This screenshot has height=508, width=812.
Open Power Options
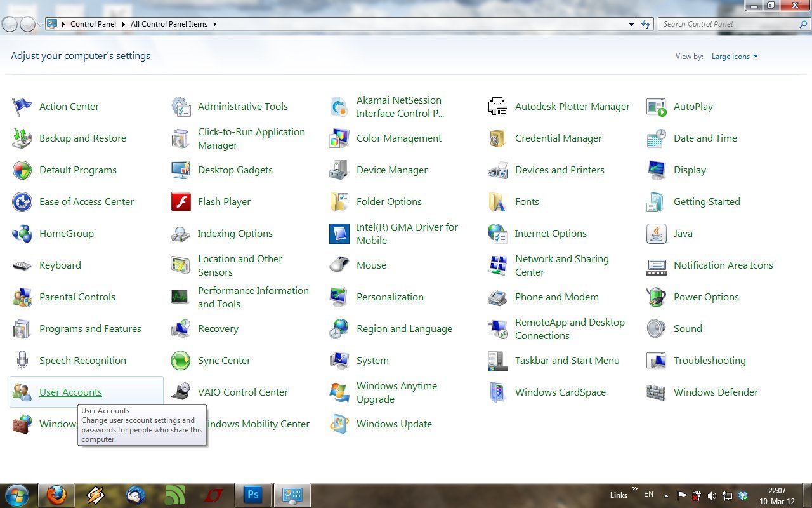(x=707, y=297)
